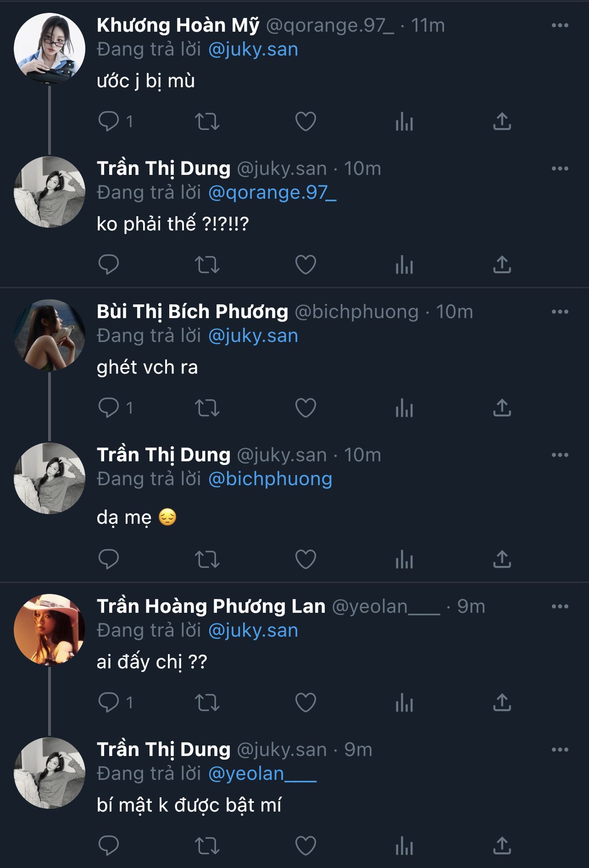
Task: View analytics for Trần Hoàng Phương Lan's tweet
Action: 404,703
